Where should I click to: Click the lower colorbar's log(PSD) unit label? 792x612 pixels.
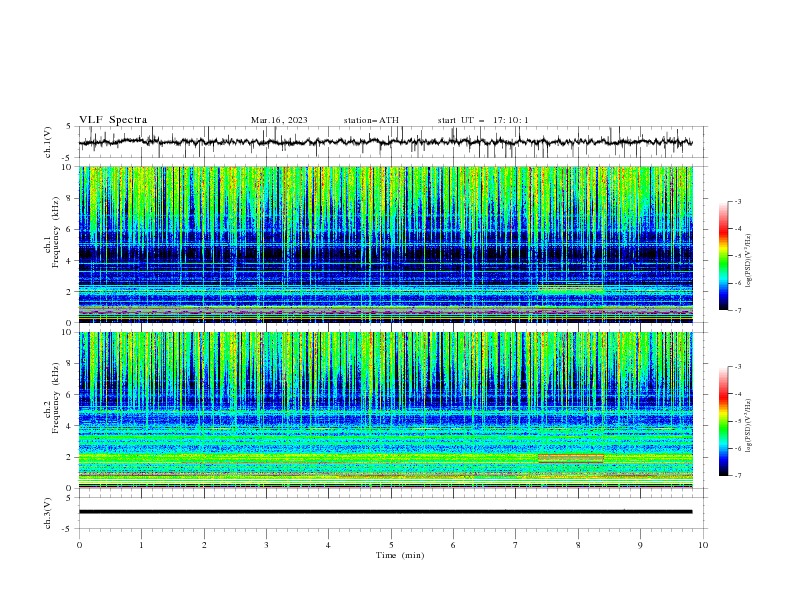click(x=749, y=426)
